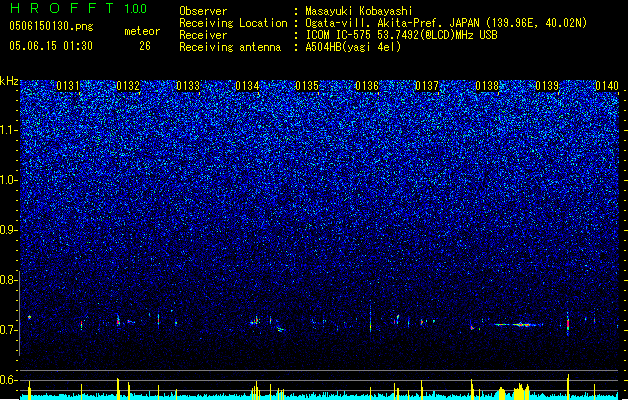Image resolution: width=629 pixels, height=400 pixels.
Task: Click the HROFFT 1.0.0 title text
Action: (x=78, y=8)
